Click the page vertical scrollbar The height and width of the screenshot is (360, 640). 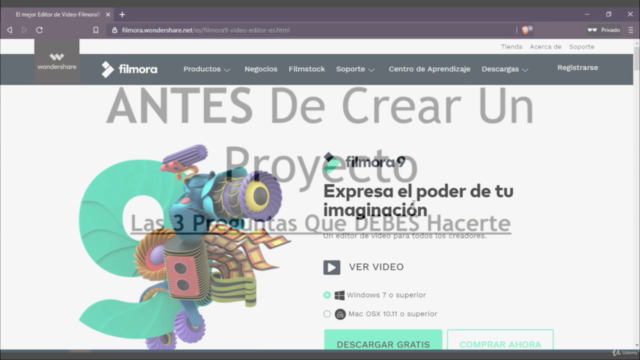point(636,194)
